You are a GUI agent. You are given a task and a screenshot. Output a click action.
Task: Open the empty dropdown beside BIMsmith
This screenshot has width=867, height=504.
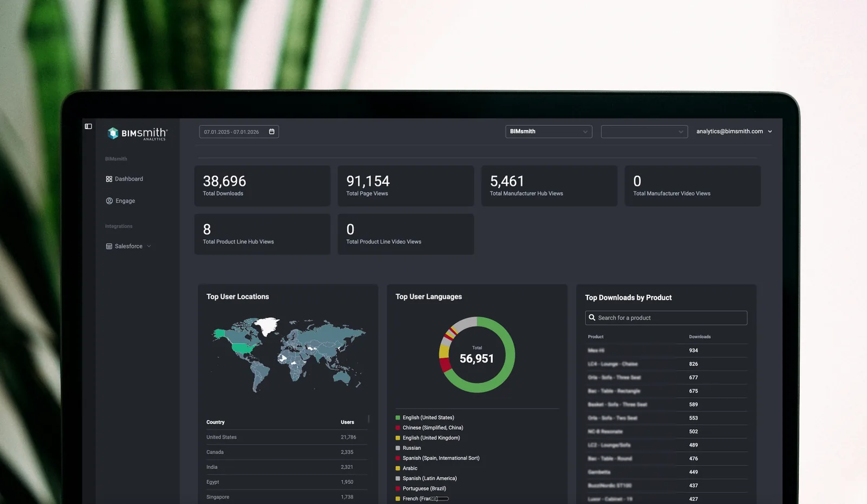(644, 132)
